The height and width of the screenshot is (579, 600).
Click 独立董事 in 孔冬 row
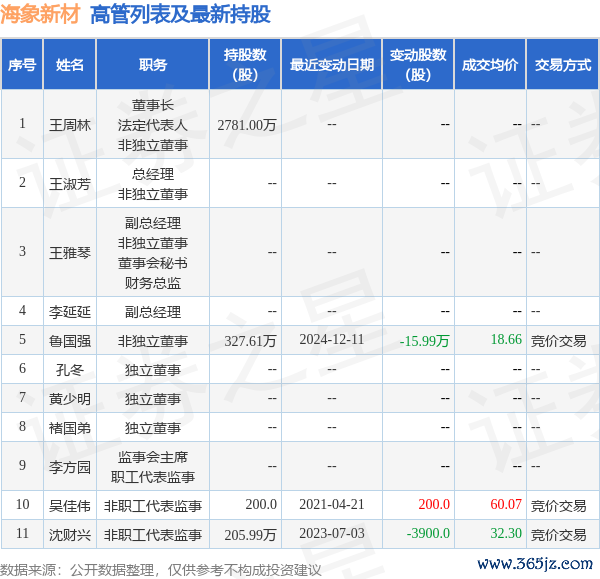pos(153,369)
